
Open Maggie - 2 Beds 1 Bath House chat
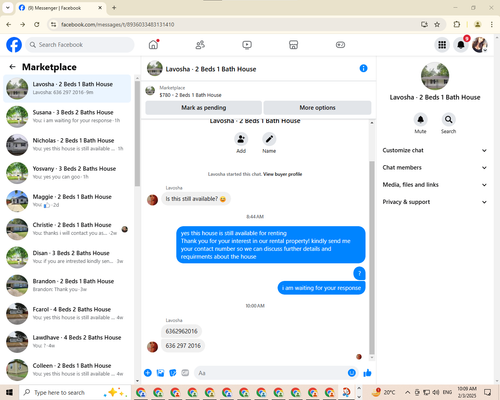(x=67, y=201)
